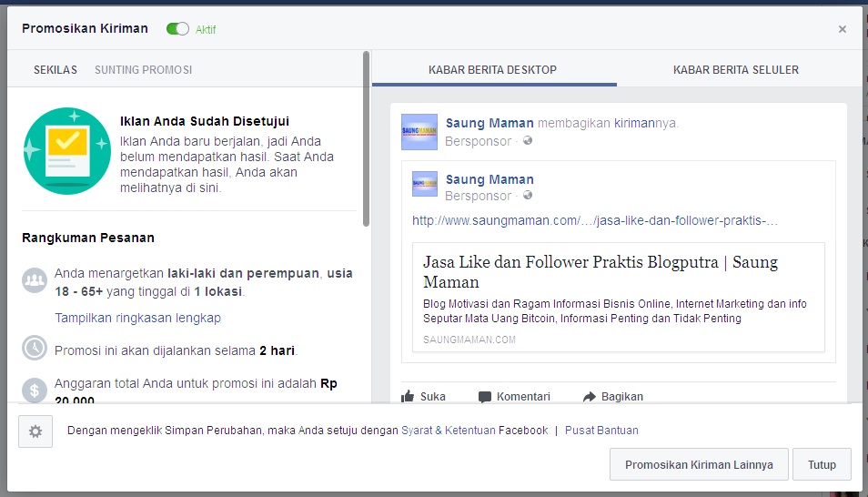Click the approved ad checkmark illustration
This screenshot has height=497, width=868.
point(67,151)
